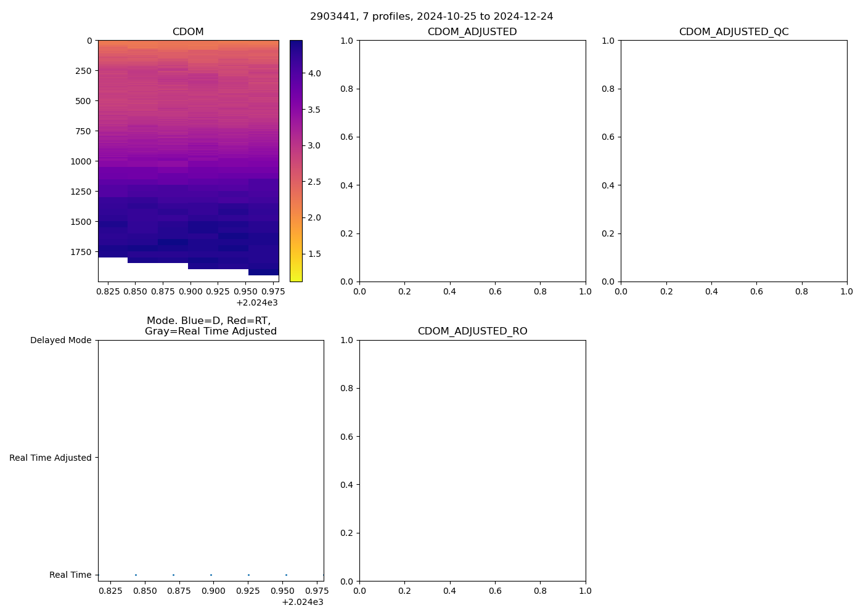Image resolution: width=863 pixels, height=616 pixels.
Task: Click the 1750 depth tick on CDOM plot
Action: pos(80,252)
